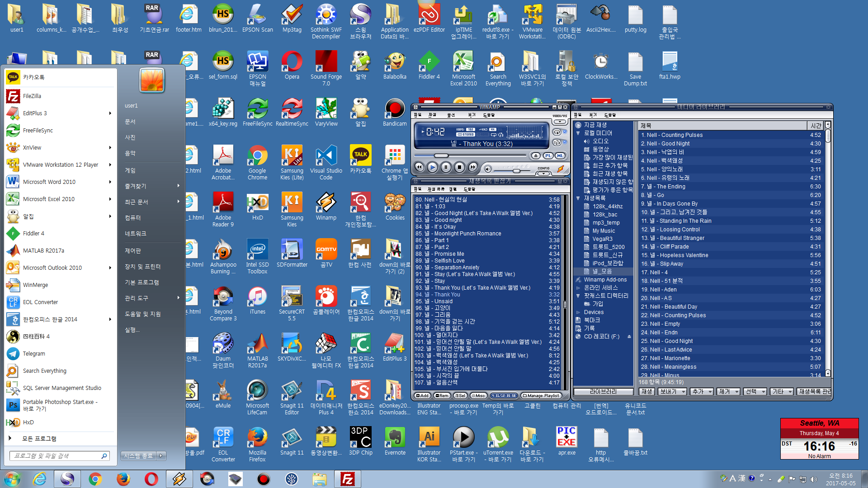Click the playlist Add button
Screen dimensions: 868x488
pyautogui.click(x=422, y=395)
